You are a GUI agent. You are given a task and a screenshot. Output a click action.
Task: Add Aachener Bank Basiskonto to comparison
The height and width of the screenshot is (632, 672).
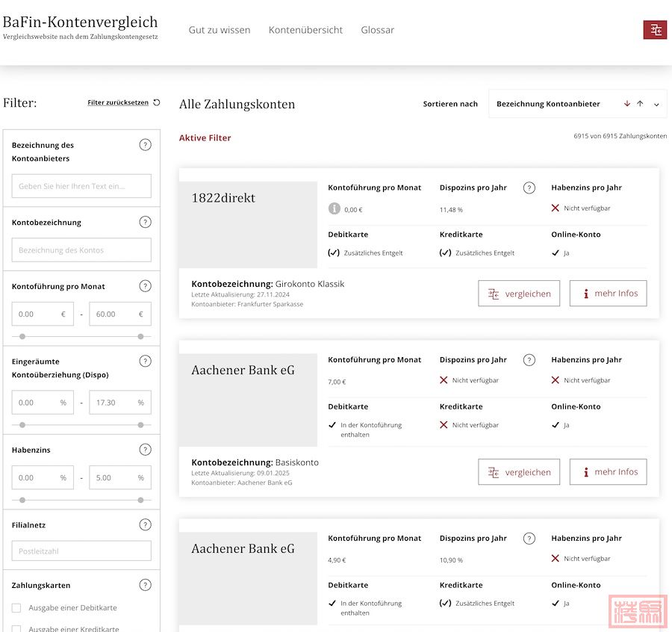519,471
